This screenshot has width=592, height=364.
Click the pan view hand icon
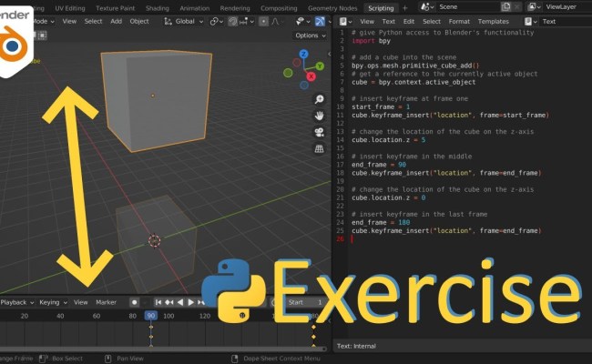coord(320,116)
